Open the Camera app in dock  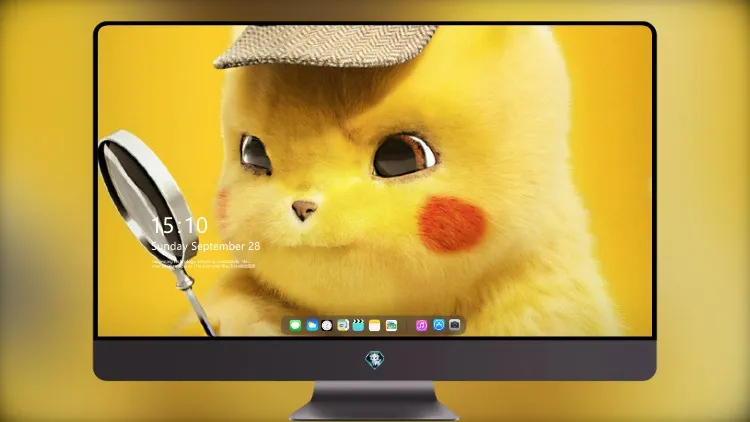[455, 325]
